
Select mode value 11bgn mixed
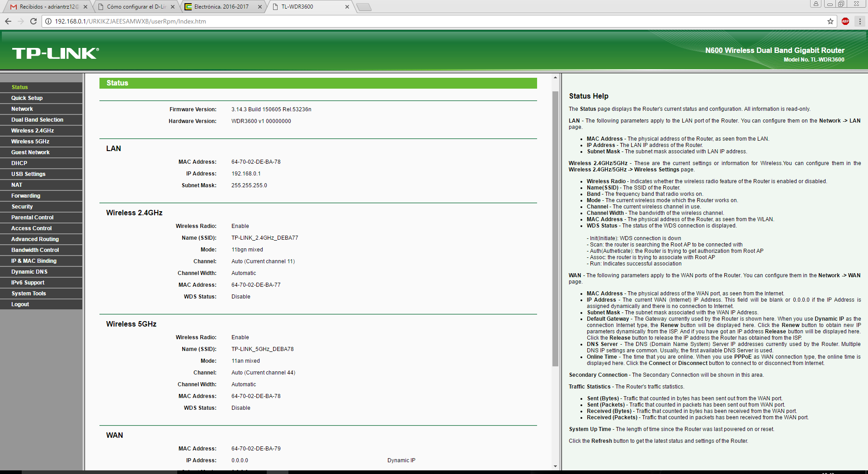point(247,250)
